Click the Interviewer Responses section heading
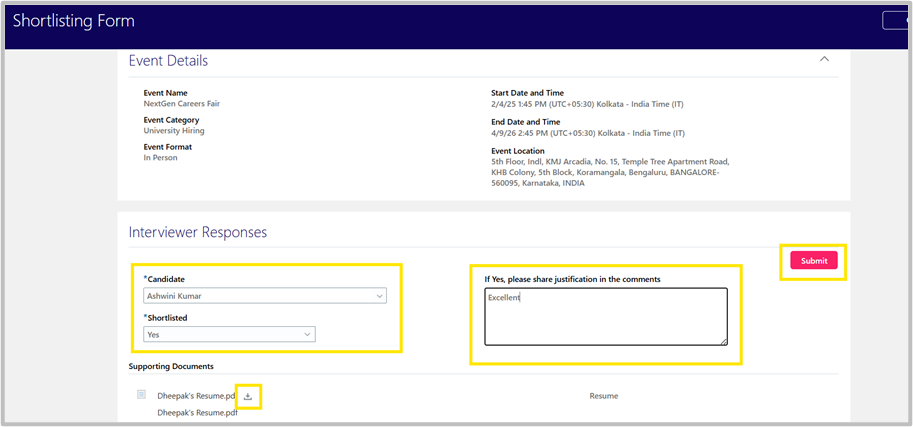Image resolution: width=913 pixels, height=427 pixels. [x=198, y=232]
